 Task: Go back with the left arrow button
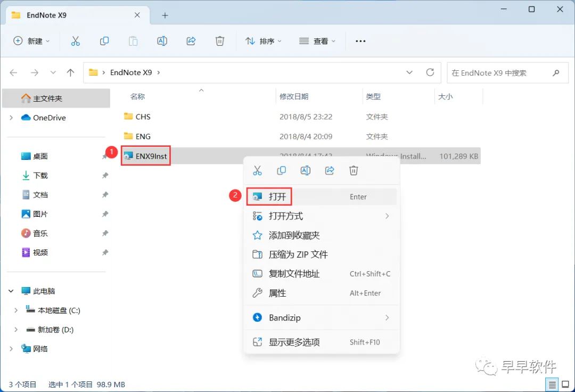click(x=13, y=72)
